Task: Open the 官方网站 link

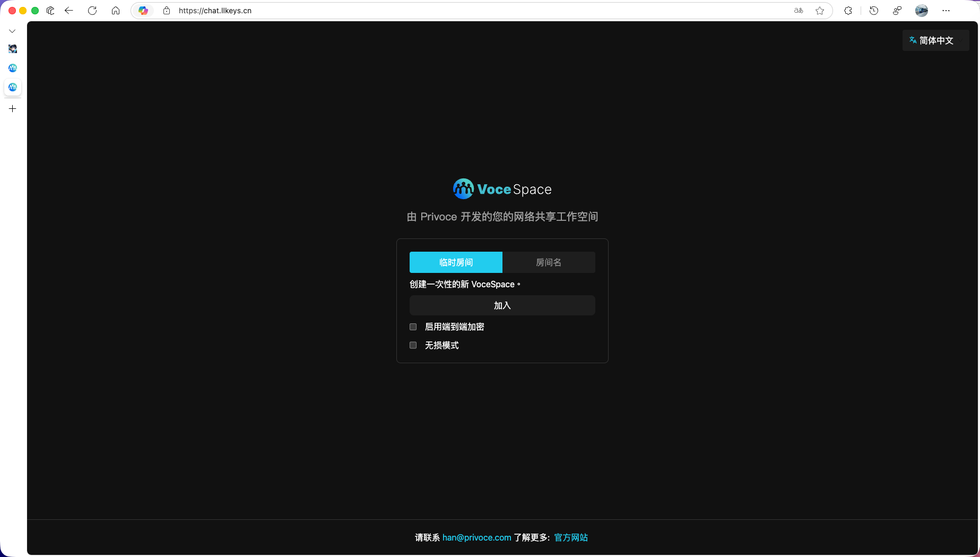Action: pos(571,537)
